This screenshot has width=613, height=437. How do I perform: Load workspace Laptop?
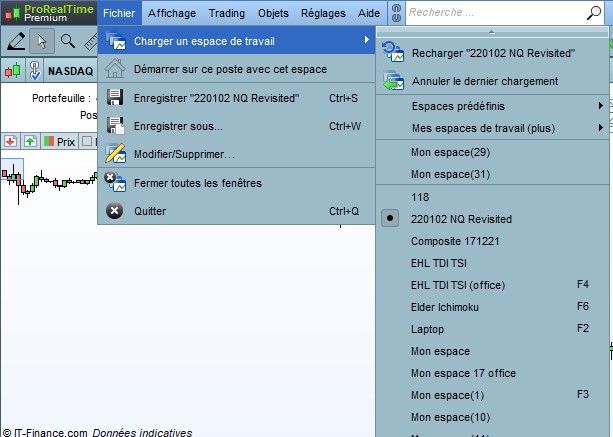pos(492,329)
